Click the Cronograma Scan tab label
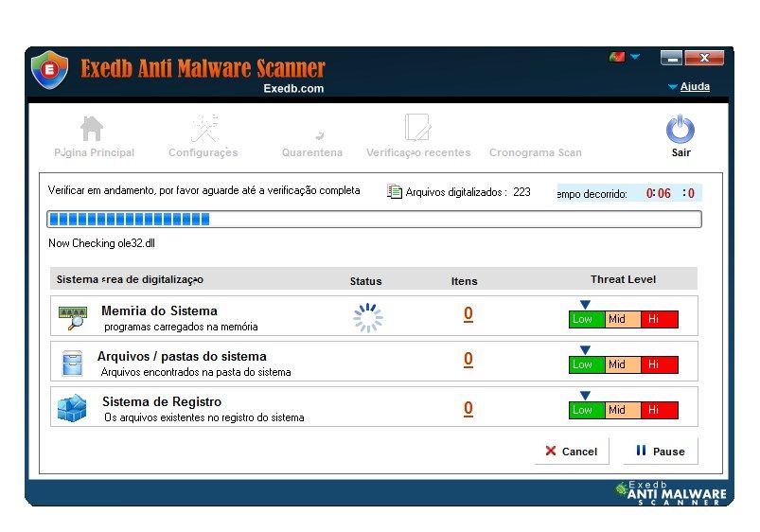 tap(535, 152)
